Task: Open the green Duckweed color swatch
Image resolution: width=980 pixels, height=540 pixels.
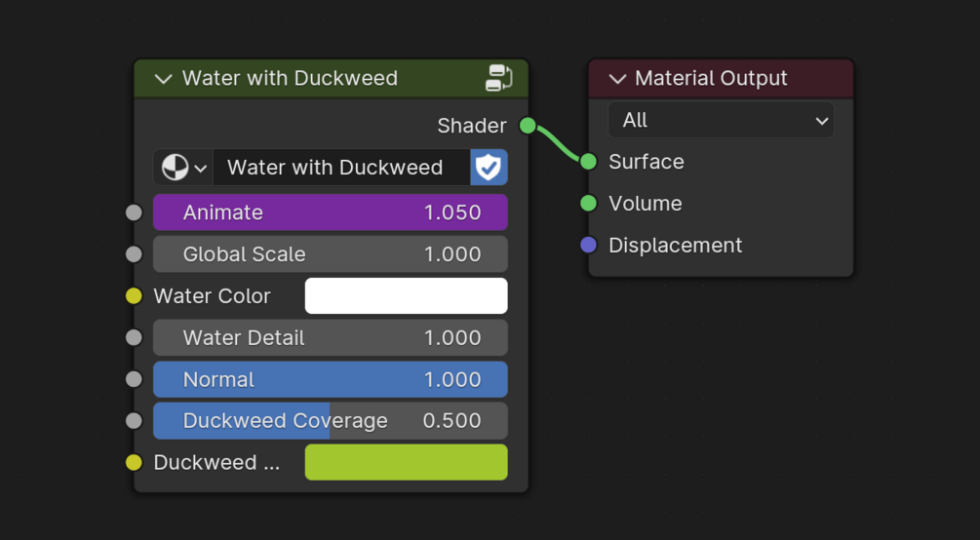Action: tap(406, 463)
